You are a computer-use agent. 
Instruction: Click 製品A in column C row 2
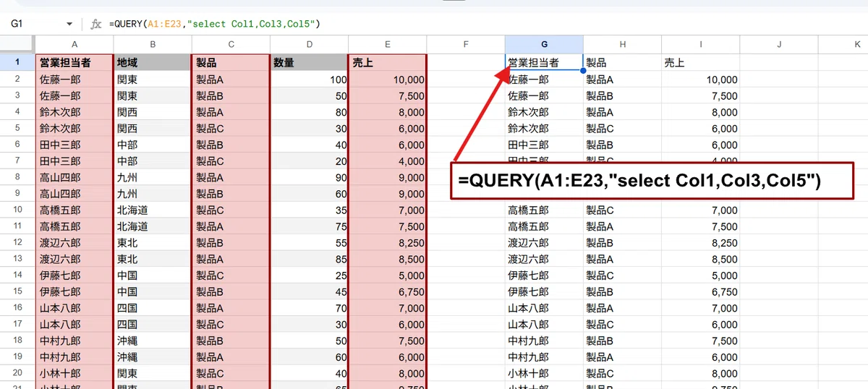pos(231,80)
